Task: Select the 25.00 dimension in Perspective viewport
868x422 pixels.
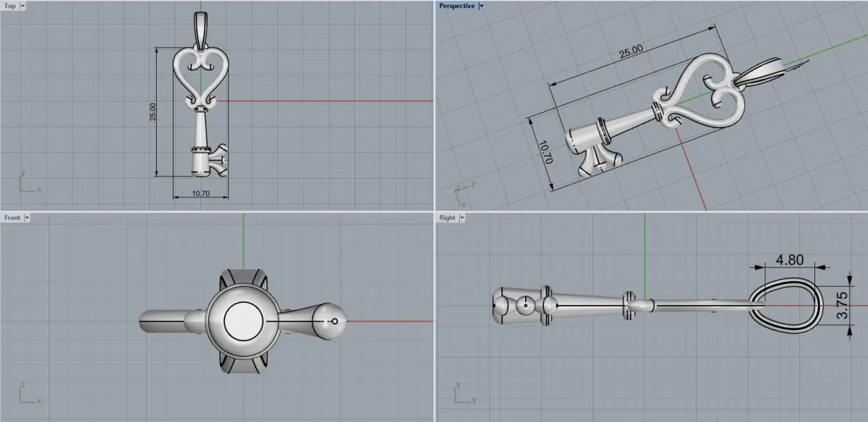Action: pos(630,52)
